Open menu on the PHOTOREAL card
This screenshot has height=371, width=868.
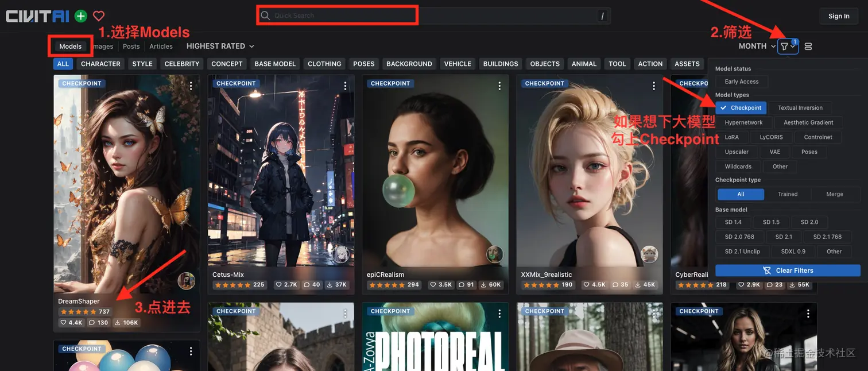pos(499,314)
